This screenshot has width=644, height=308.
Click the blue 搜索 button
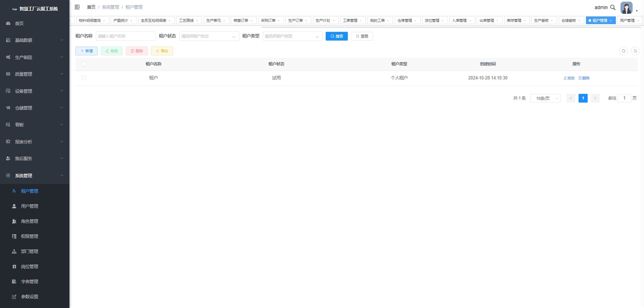pos(337,36)
